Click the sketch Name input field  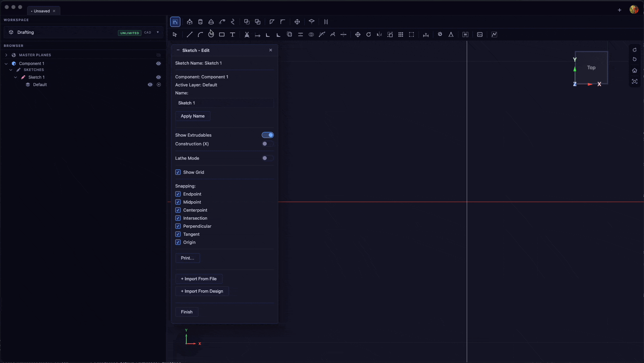pyautogui.click(x=224, y=103)
